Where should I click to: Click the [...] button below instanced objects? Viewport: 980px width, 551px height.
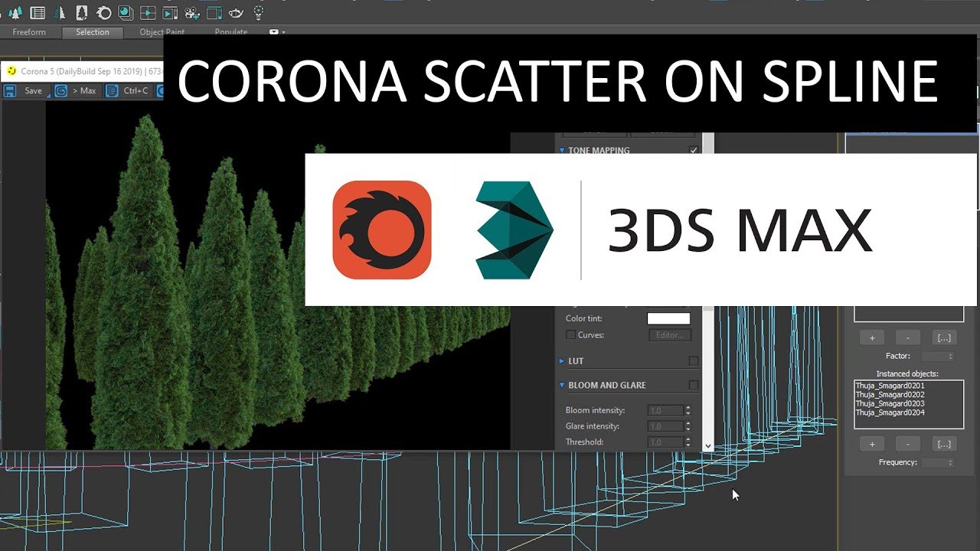pyautogui.click(x=944, y=444)
